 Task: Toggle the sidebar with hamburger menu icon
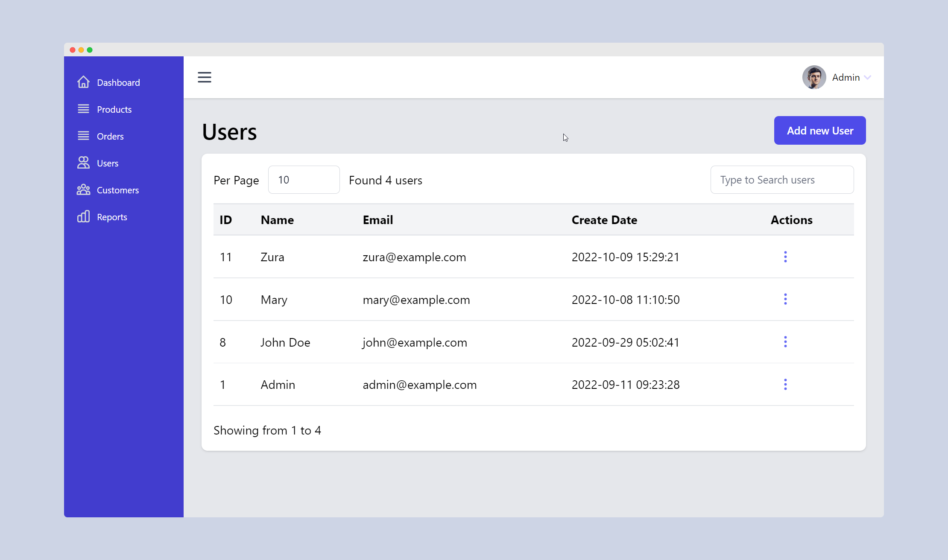[205, 77]
